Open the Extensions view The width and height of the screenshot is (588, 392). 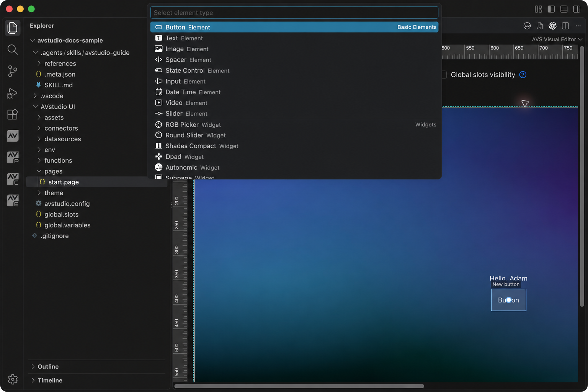click(13, 114)
